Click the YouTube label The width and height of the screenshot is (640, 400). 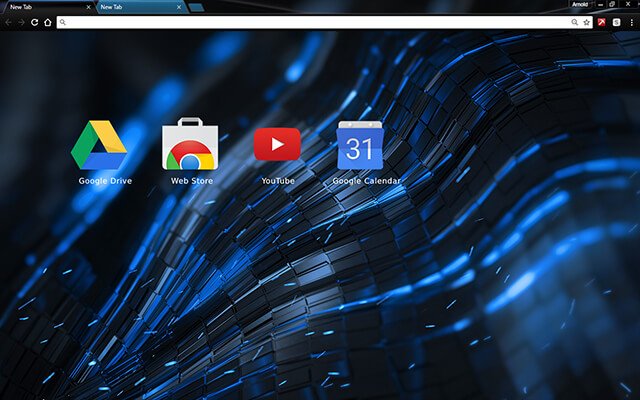pos(278,181)
